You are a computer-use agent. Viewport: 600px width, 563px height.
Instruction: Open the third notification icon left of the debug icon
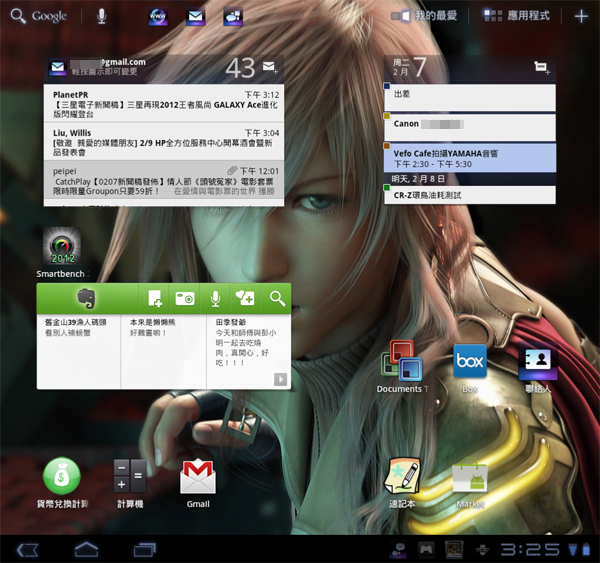[454, 550]
